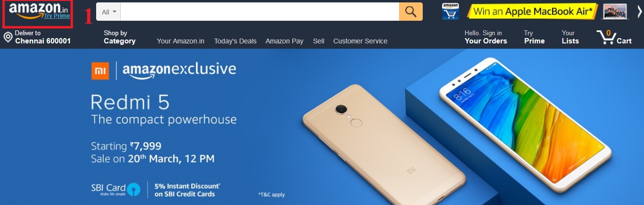Screen dimensions: 644x205
Task: Open the Cart icon
Action: point(614,37)
